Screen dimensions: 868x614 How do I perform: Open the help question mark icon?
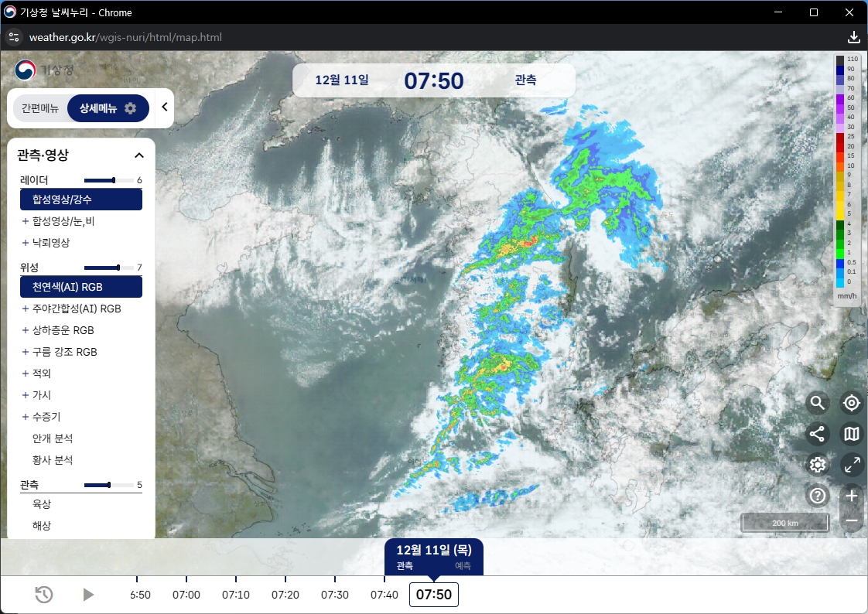click(818, 496)
